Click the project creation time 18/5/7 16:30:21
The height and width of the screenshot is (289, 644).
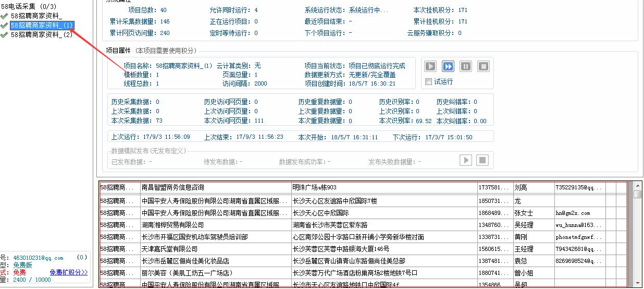(x=372, y=83)
